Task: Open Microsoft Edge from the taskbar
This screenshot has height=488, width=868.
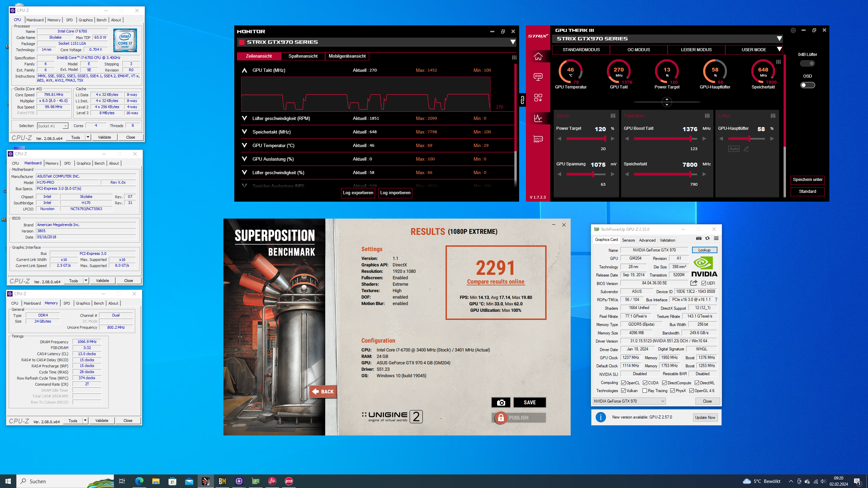Action: 139,481
